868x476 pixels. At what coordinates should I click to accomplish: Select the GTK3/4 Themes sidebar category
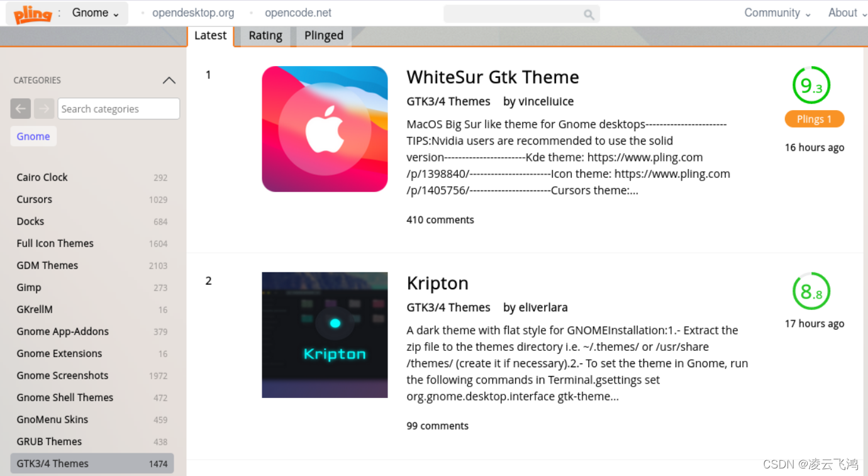(92, 463)
